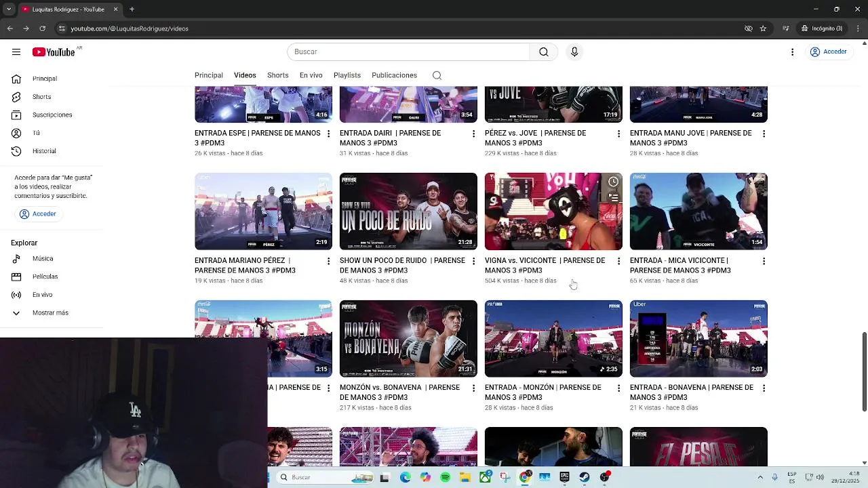Open ENTRADA - MONZÓN video title link
Screen dimensions: 868x488
542,392
